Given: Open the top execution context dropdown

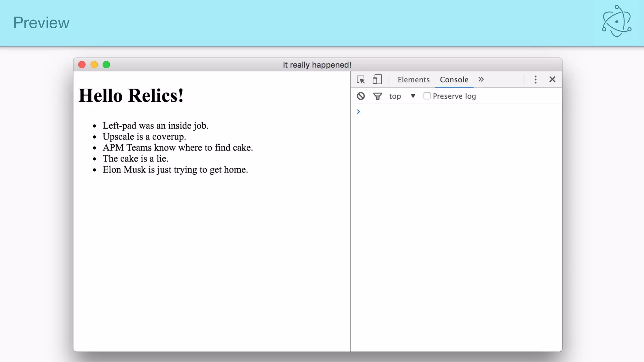Looking at the screenshot, I should pos(395,96).
